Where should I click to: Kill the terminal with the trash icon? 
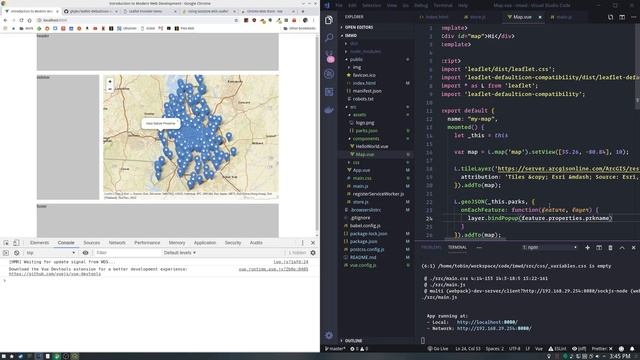(x=610, y=247)
